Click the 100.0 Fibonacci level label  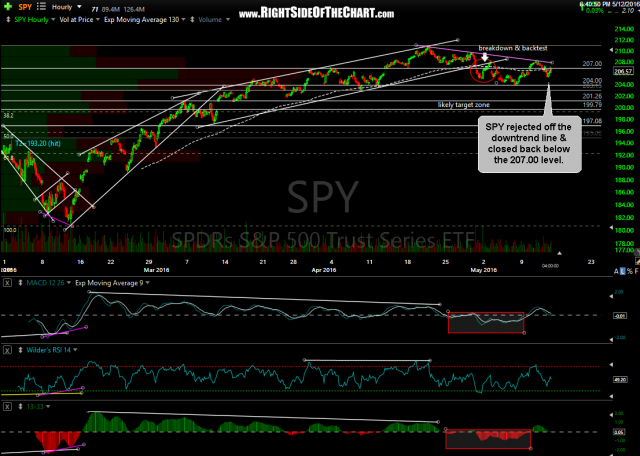tap(9, 230)
